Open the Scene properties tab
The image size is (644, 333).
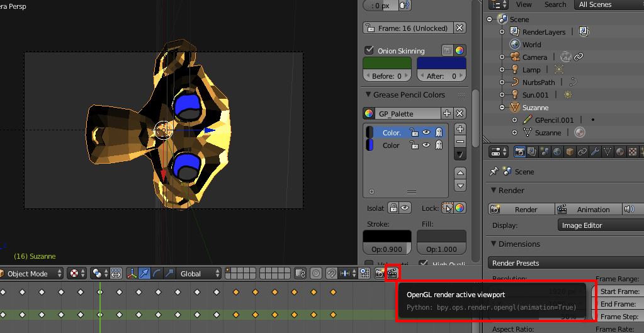click(545, 152)
